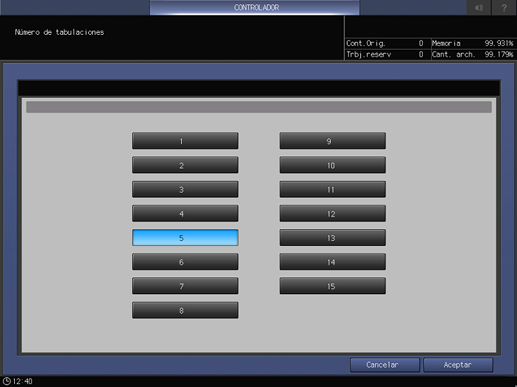Confirm with the Aceptar button
The width and height of the screenshot is (517, 387).
(458, 365)
